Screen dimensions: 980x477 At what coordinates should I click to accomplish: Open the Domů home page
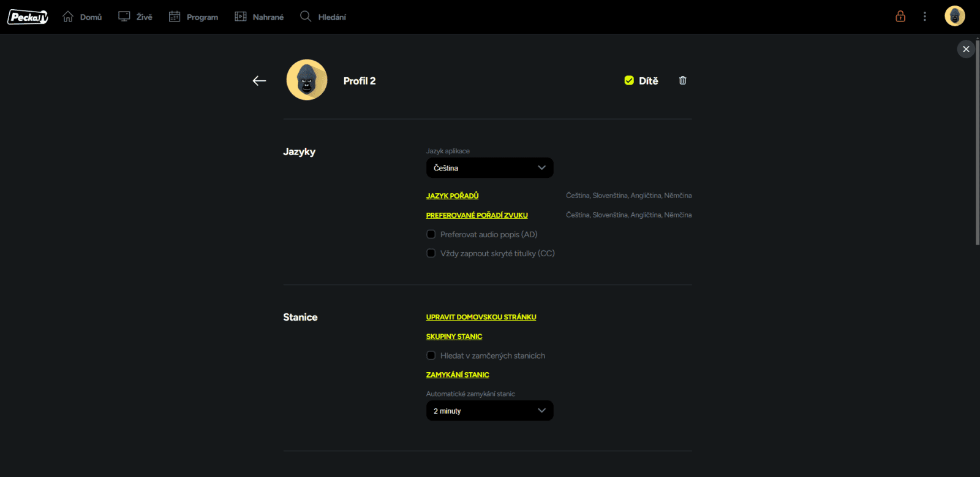click(82, 17)
